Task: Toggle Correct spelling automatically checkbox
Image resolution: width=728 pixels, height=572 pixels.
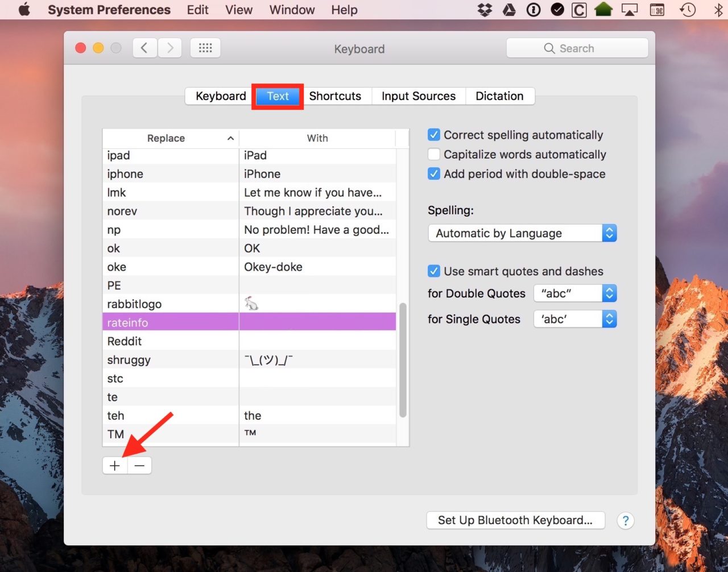Action: [x=434, y=135]
